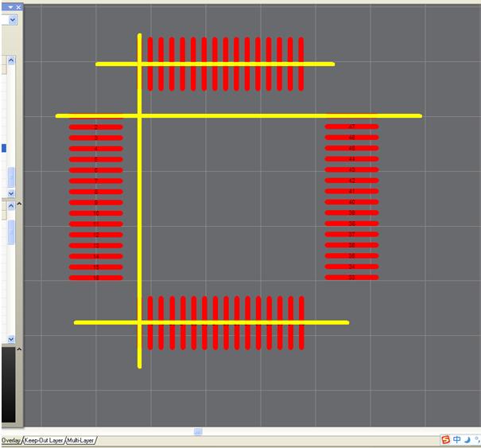Viewport: 481px width, 448px height.
Task: Collapse the lower list section with its chevron
Action: [x=19, y=204]
